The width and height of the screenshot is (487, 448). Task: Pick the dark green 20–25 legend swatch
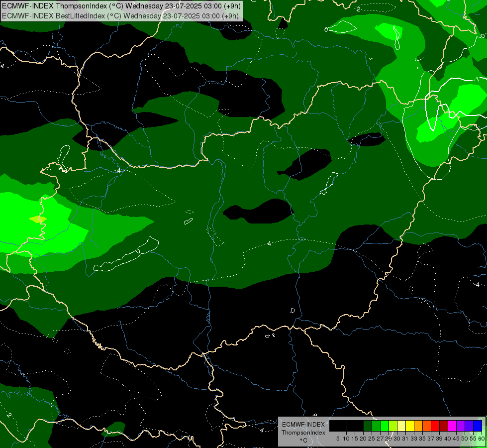click(x=368, y=426)
